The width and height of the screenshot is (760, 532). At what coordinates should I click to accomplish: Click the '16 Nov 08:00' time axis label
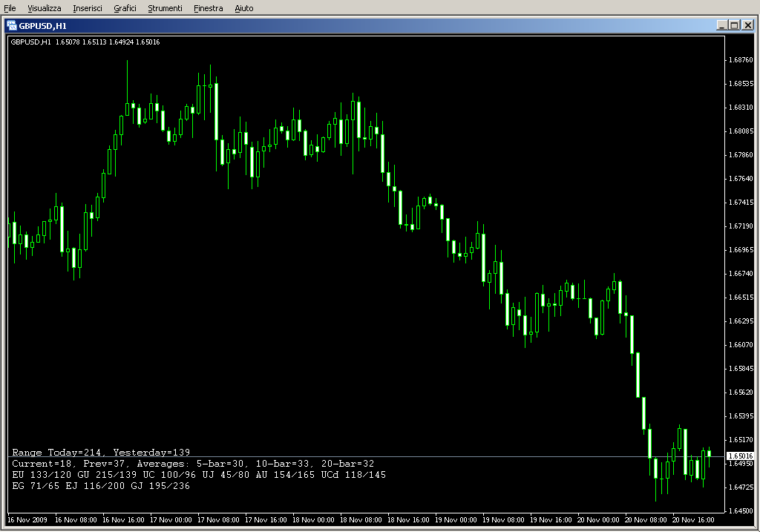click(76, 520)
